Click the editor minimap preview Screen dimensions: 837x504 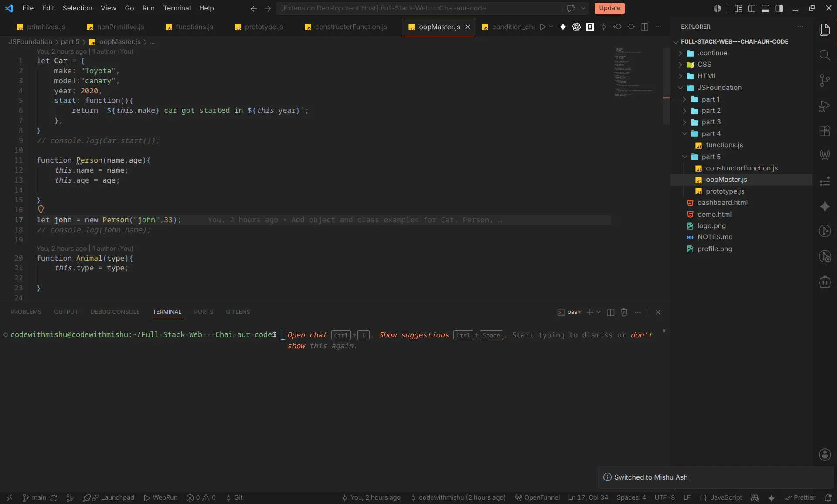(x=633, y=72)
